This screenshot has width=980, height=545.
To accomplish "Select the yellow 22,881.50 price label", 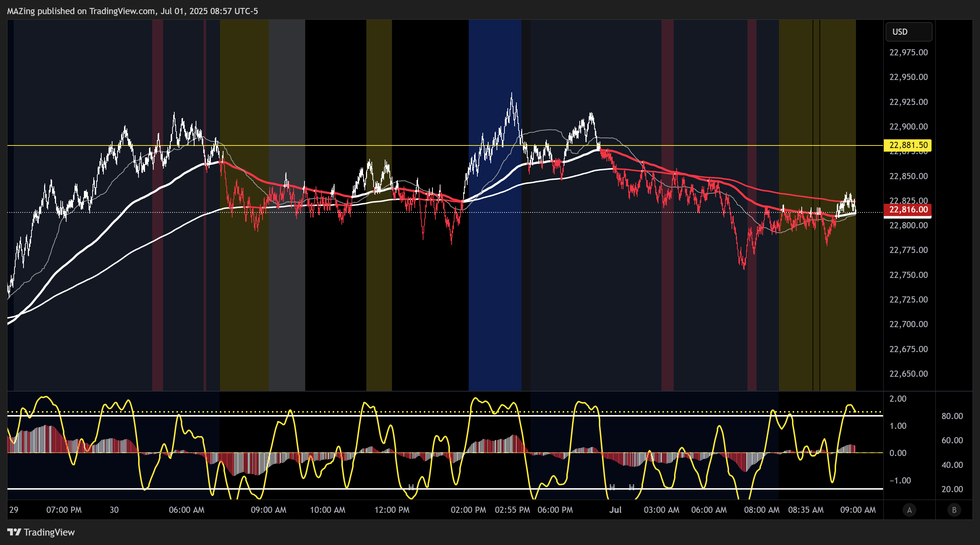I will point(908,145).
